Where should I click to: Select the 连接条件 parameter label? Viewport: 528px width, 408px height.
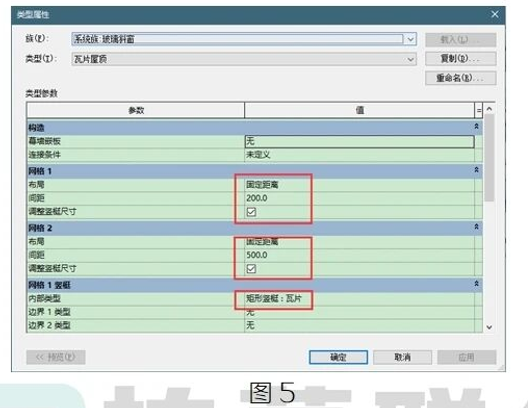click(x=44, y=155)
